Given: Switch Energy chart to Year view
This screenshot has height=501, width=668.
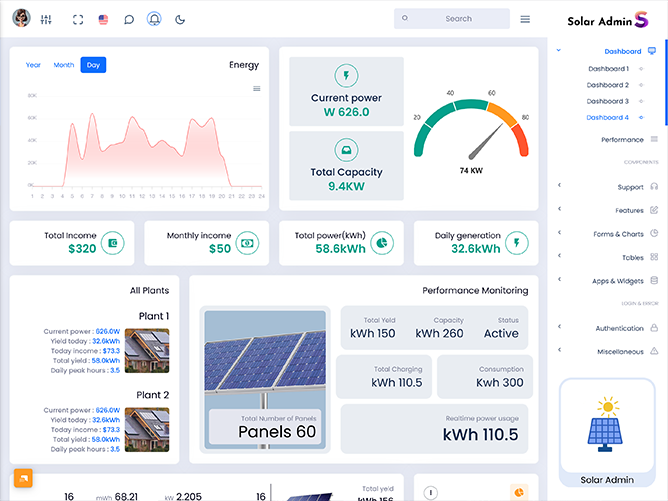Looking at the screenshot, I should [33, 65].
